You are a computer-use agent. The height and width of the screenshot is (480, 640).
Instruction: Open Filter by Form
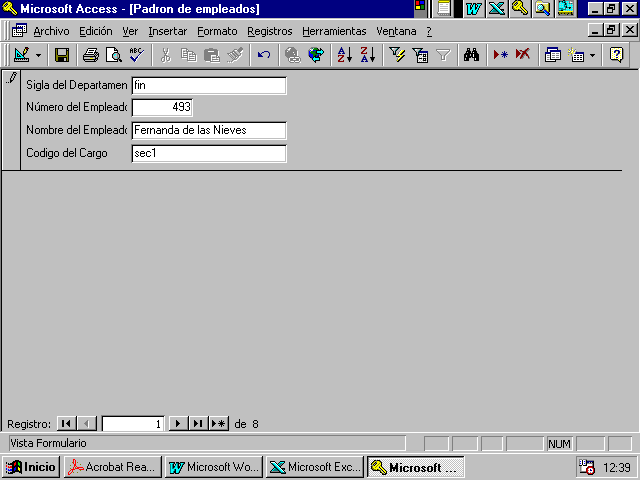pyautogui.click(x=420, y=55)
